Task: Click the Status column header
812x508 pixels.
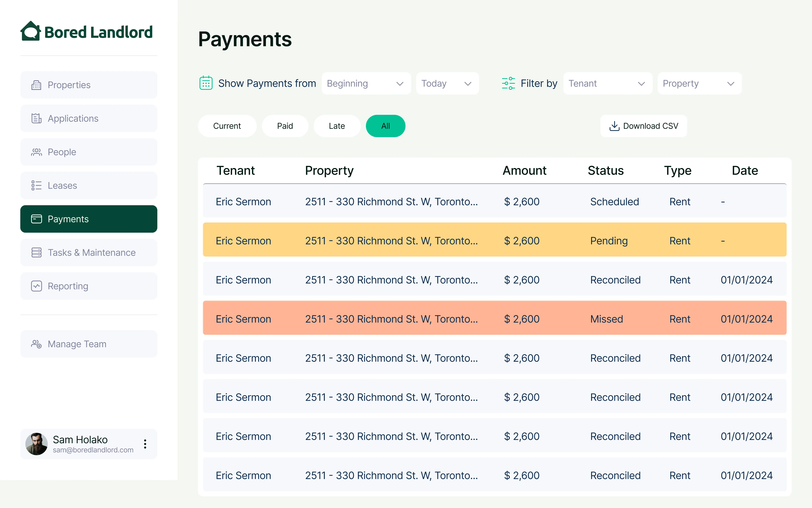Action: 606,171
